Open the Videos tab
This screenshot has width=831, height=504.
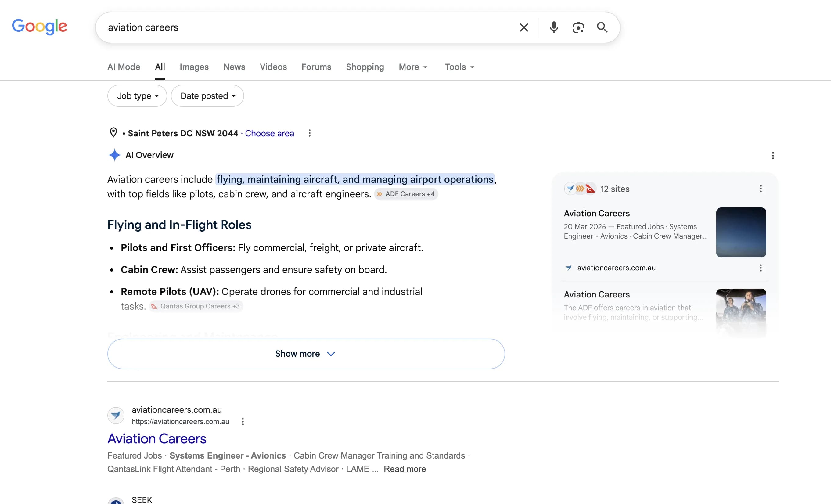[273, 67]
